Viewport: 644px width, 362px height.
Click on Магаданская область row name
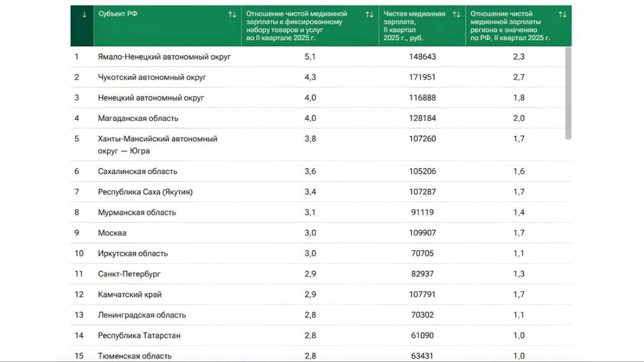[138, 118]
